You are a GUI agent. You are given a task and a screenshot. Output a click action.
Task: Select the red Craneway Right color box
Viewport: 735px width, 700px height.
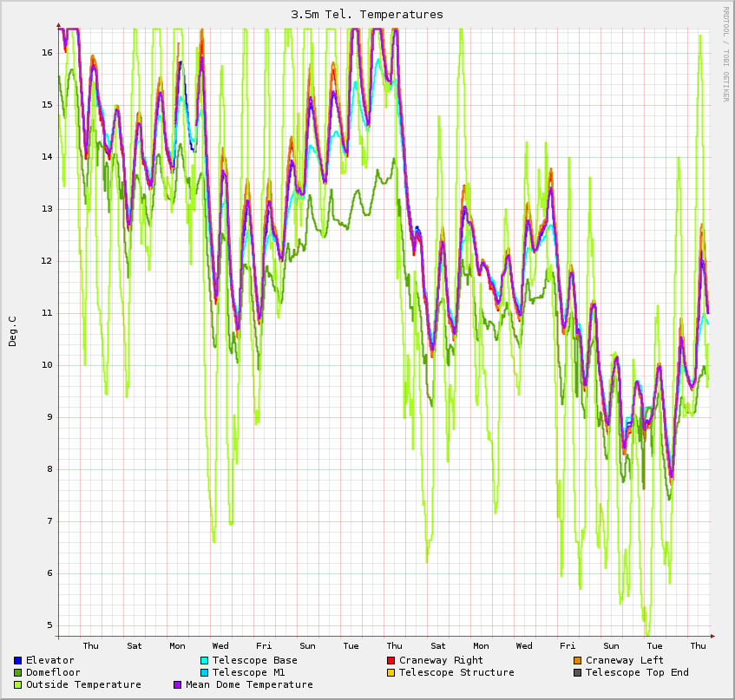click(x=390, y=660)
